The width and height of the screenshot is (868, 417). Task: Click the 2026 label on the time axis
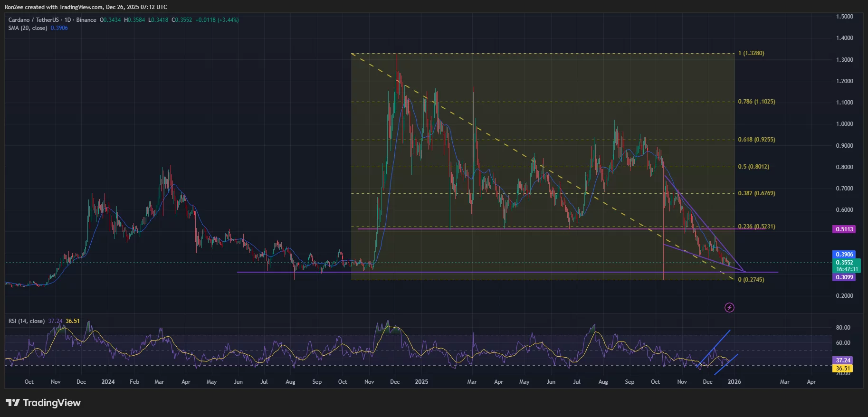(x=734, y=382)
